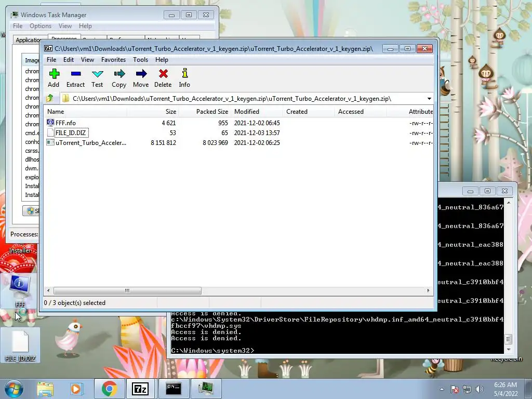
Task: Select the uTorrent_Turbo_Acceler... file row
Action: click(x=239, y=142)
